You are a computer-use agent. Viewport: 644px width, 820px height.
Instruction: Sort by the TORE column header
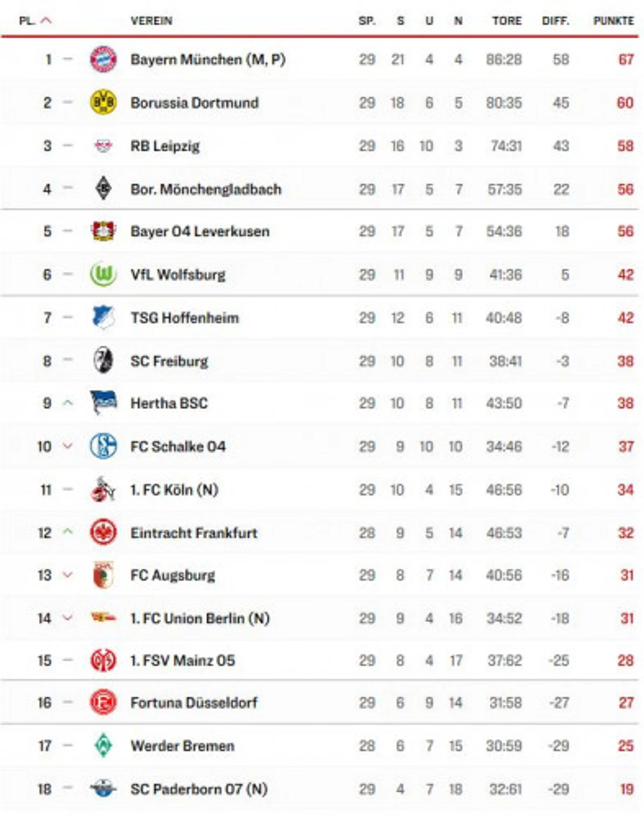coord(507,21)
